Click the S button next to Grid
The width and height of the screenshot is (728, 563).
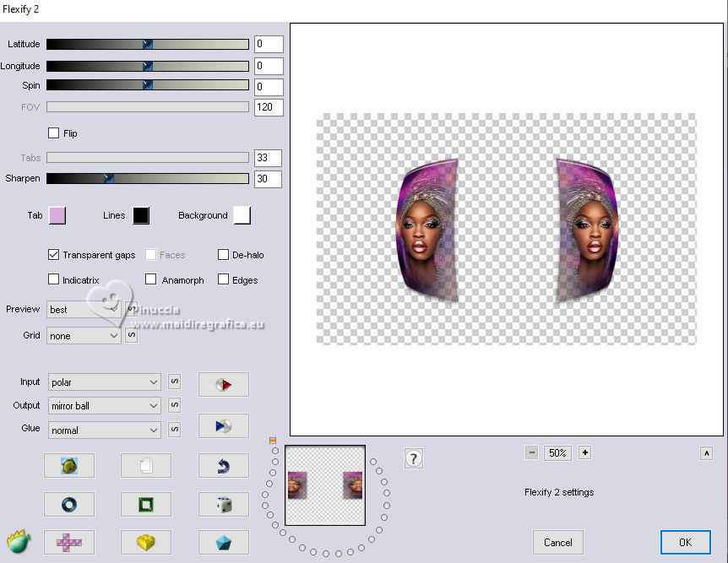point(132,334)
